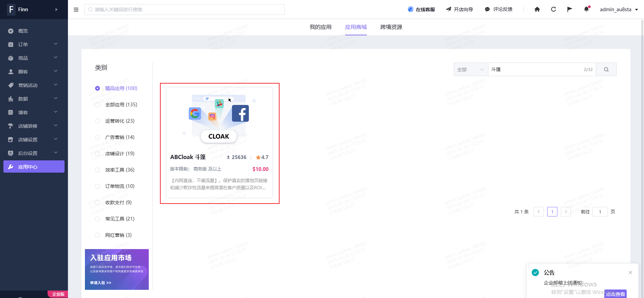Select the 广告营销 (14) radio
This screenshot has width=644, height=298.
coord(97,137)
